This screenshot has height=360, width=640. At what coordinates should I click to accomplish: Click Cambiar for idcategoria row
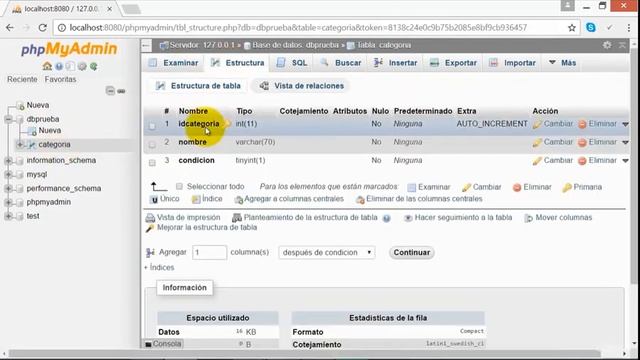tap(553, 124)
